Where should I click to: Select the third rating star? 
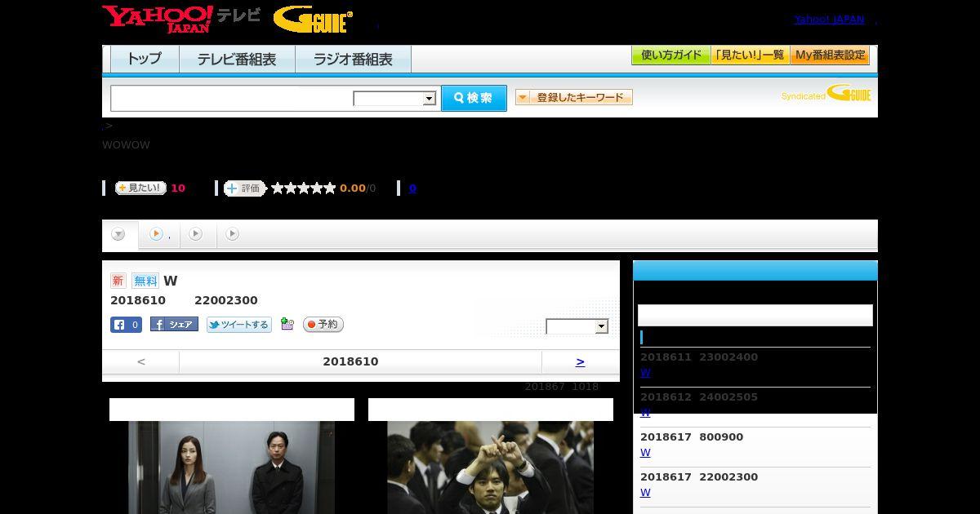pyautogui.click(x=304, y=188)
